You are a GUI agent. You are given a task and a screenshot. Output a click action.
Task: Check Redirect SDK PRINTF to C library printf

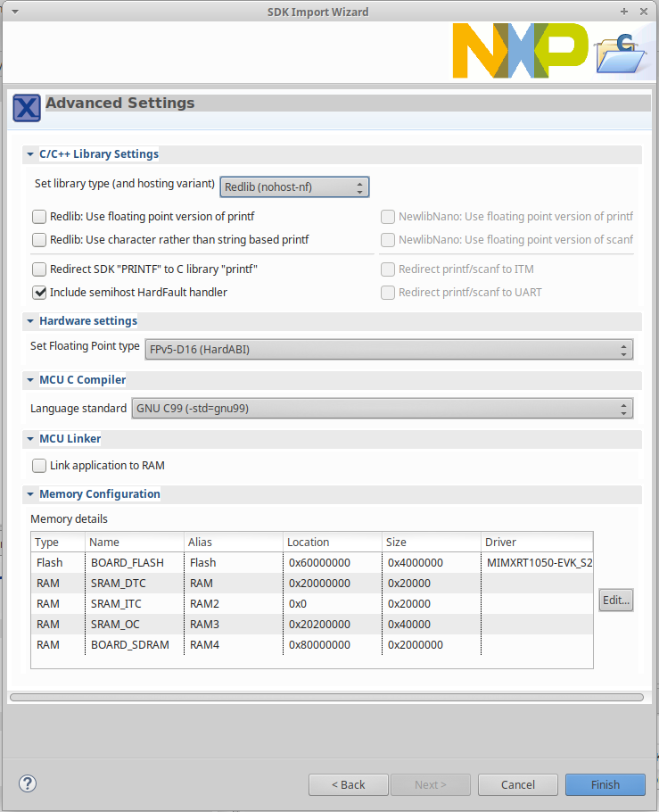(x=39, y=269)
